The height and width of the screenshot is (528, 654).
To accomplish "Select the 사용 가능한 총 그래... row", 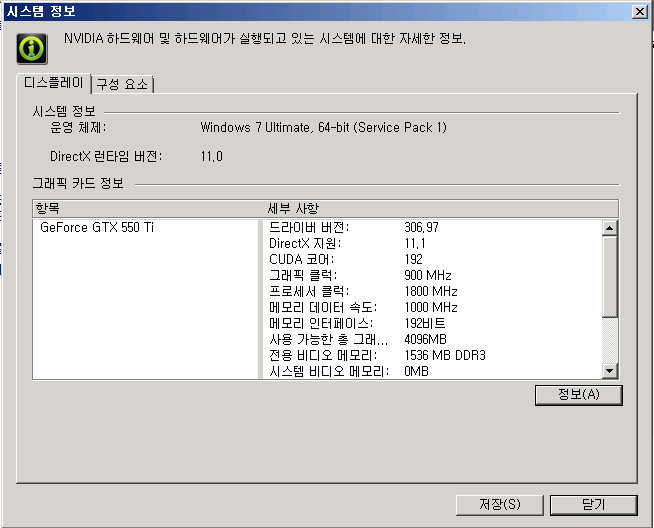I will [329, 339].
